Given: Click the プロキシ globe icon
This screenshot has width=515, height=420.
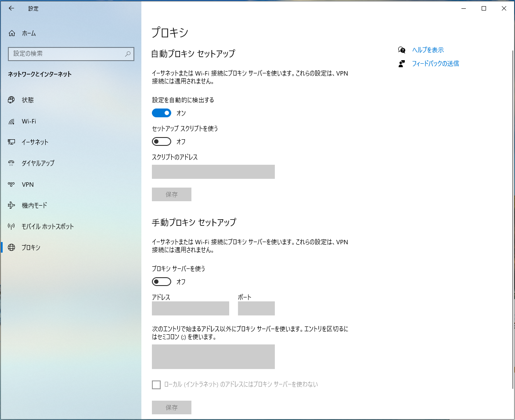Looking at the screenshot, I should (x=11, y=247).
